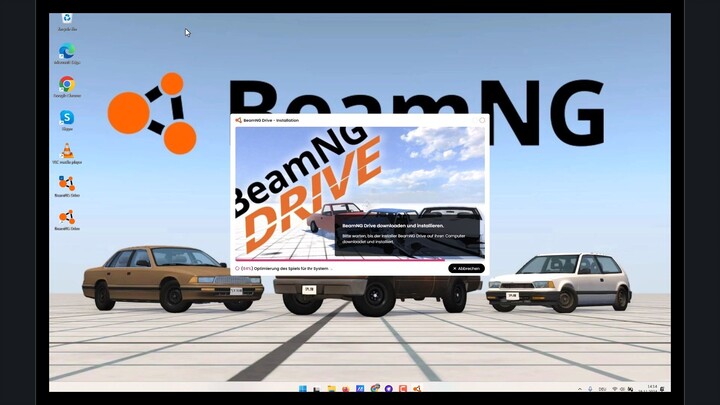Open the taskbar clock showing 14:14
The width and height of the screenshot is (720, 405).
point(652,389)
